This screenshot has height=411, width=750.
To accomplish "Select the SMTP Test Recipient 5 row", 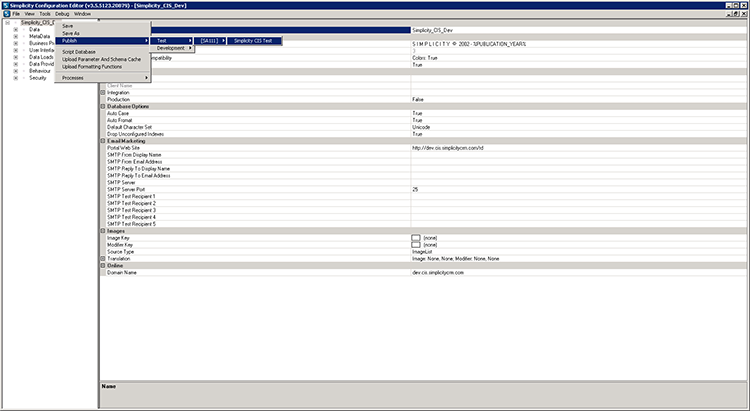I will click(423, 224).
